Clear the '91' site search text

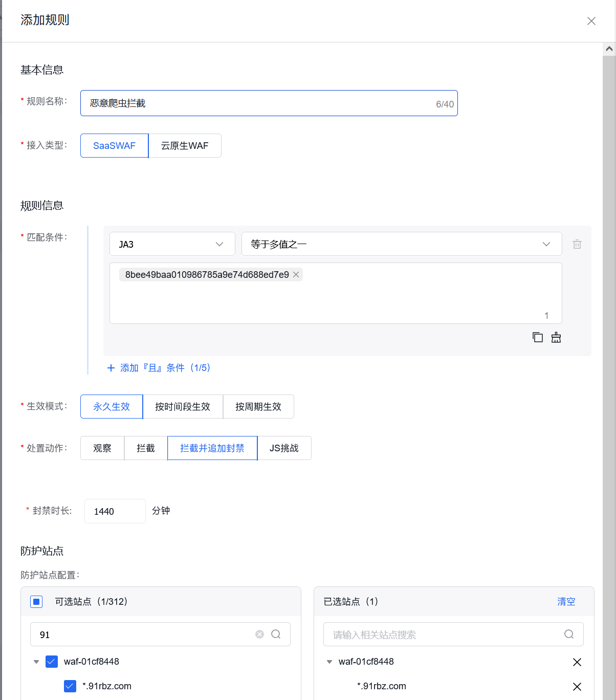(259, 634)
